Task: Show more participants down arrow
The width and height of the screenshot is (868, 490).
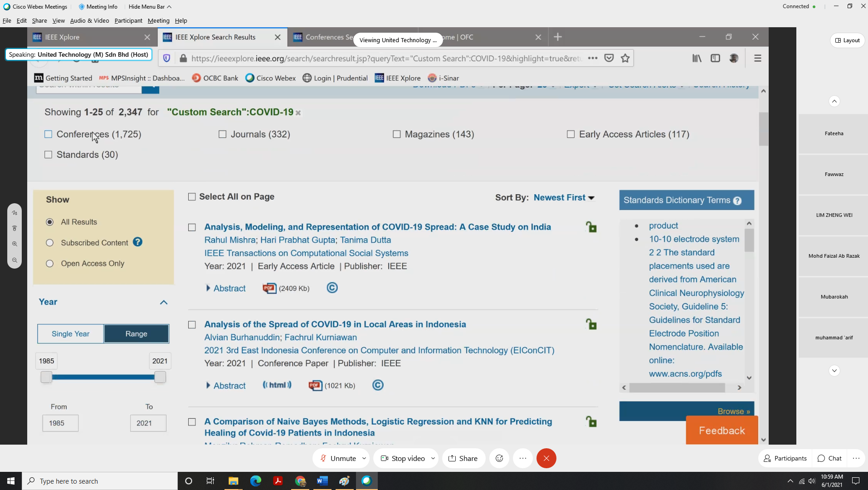Action: [x=834, y=371]
